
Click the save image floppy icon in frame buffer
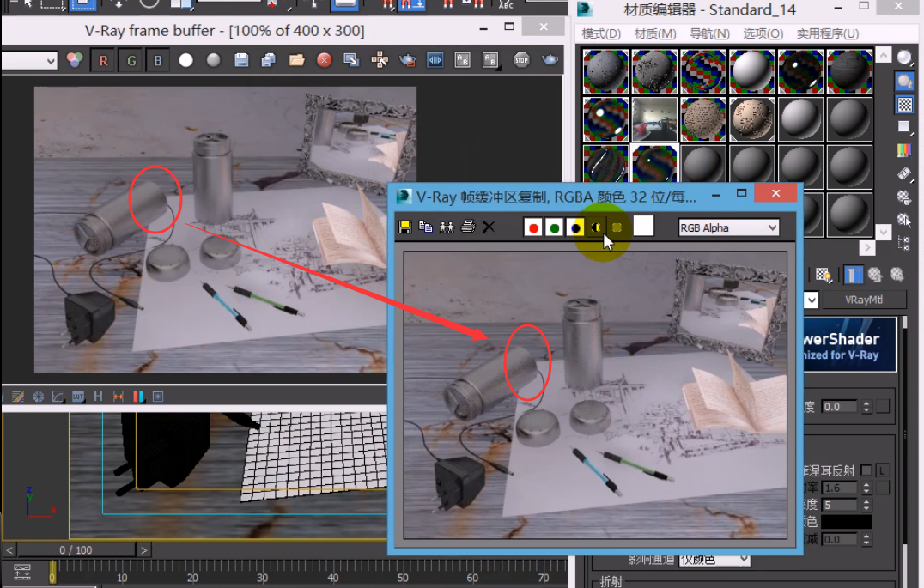(241, 60)
